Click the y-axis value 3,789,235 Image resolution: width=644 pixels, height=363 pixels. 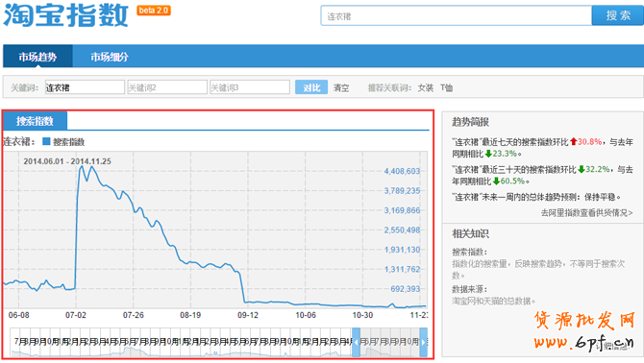(x=402, y=191)
